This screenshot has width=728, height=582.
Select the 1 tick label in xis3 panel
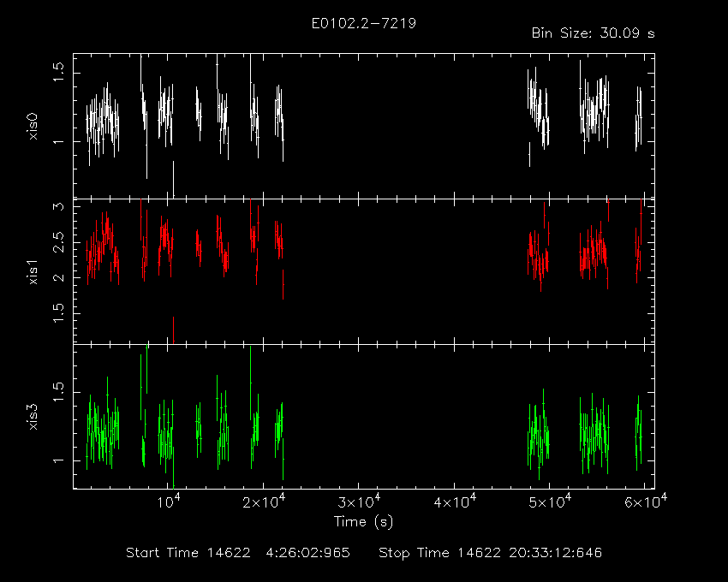(x=58, y=460)
